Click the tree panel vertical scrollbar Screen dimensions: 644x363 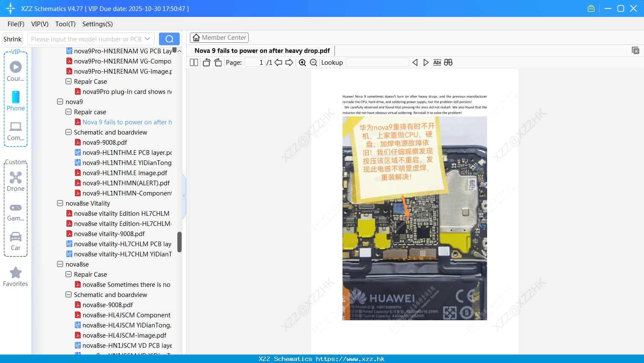(x=179, y=242)
